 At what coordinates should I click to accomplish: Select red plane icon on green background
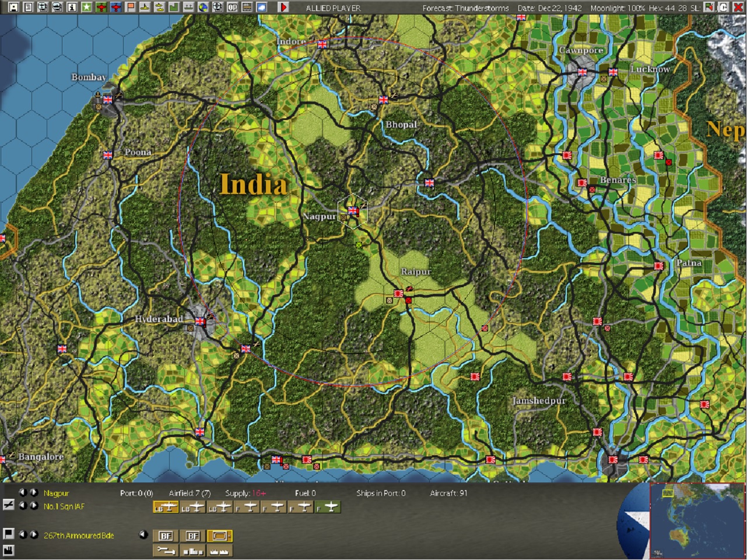(x=101, y=7)
